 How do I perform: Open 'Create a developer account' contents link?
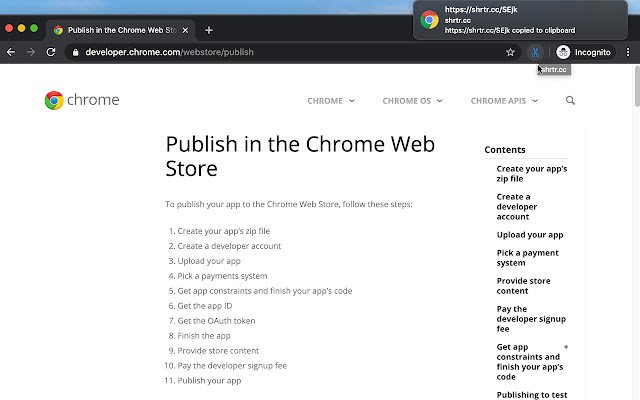[517, 207]
